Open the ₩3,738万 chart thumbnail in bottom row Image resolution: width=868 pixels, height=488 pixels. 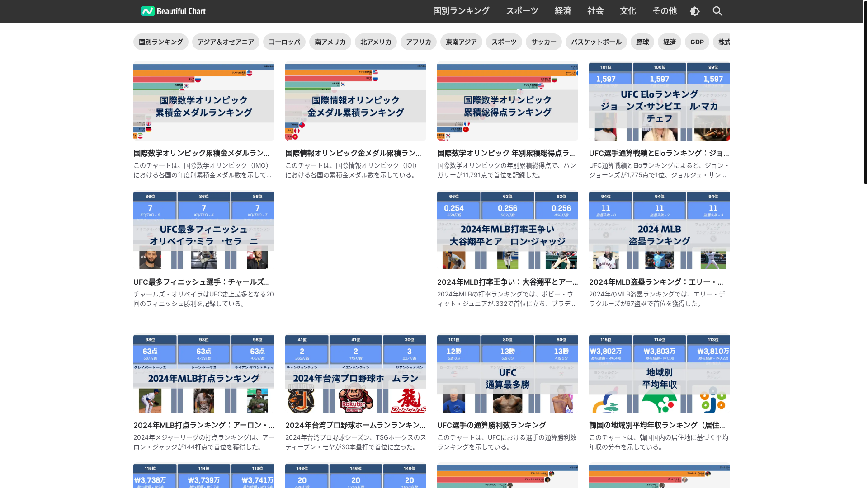pos(204,476)
